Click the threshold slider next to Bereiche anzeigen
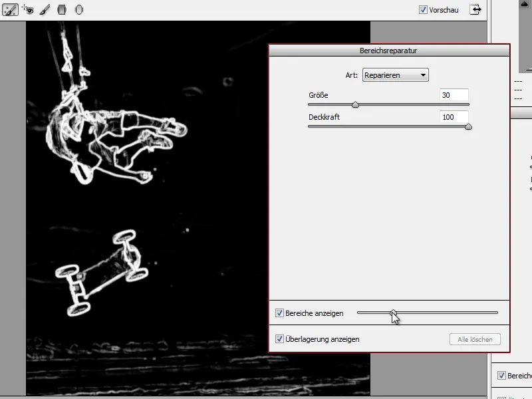Image resolution: width=532 pixels, height=399 pixels. coord(394,313)
